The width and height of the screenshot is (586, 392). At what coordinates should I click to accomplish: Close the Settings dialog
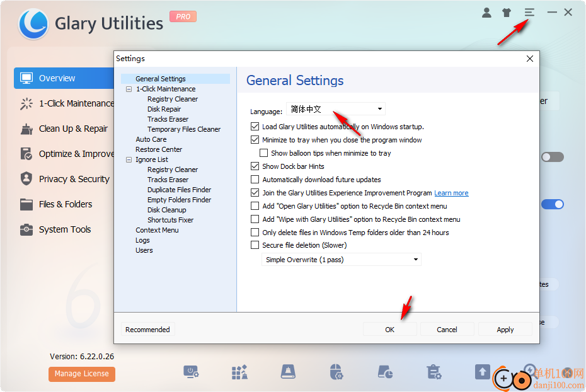click(x=529, y=59)
